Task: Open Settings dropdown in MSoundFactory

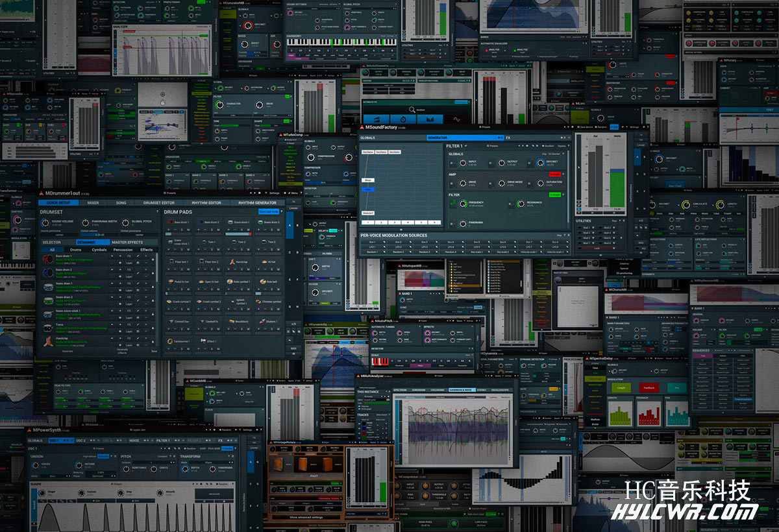Action: 634,127
